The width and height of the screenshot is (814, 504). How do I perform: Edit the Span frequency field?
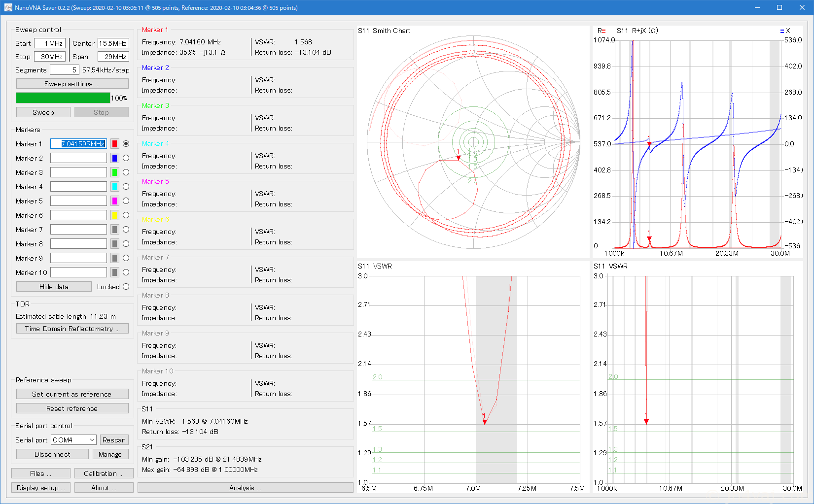(113, 57)
